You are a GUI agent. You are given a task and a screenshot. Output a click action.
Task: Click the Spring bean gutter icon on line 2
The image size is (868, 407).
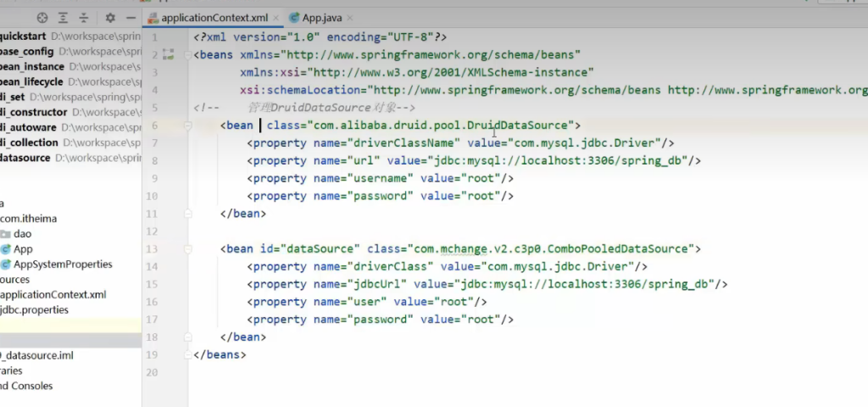168,55
